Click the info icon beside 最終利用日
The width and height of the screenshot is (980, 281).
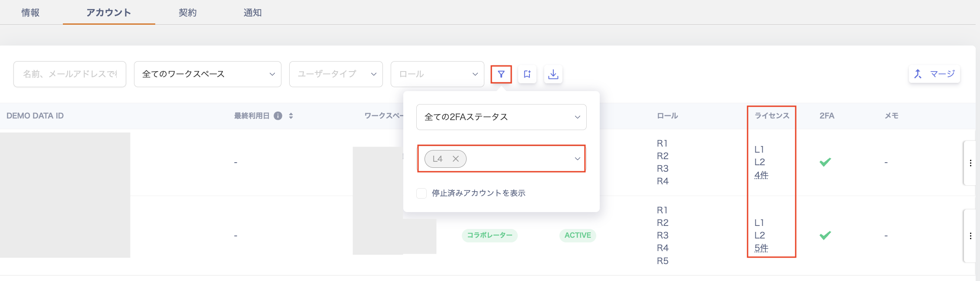(278, 116)
